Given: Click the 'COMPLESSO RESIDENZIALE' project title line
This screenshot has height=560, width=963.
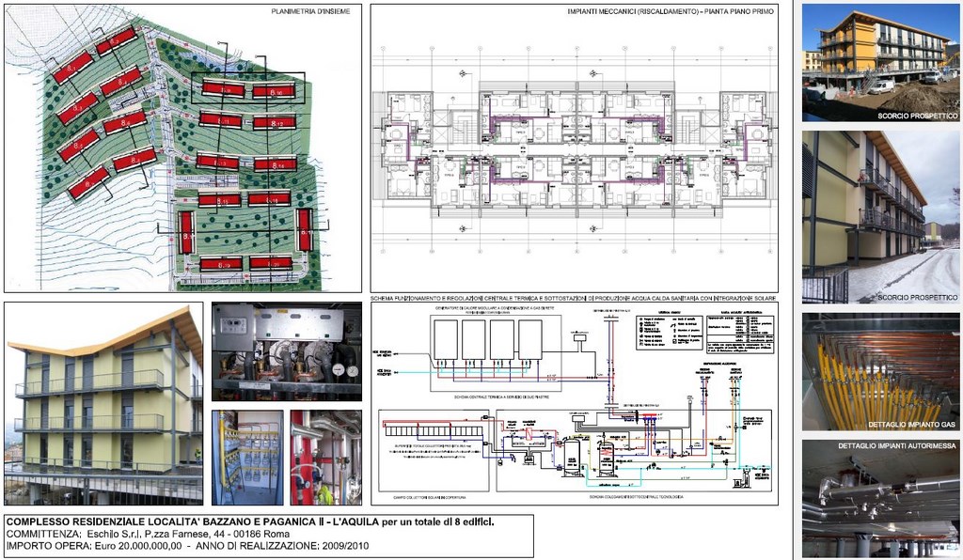Looking at the screenshot, I should point(250,522).
